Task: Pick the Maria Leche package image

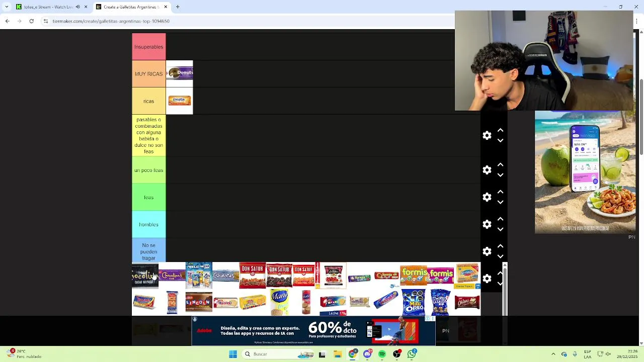Action: pos(333,303)
